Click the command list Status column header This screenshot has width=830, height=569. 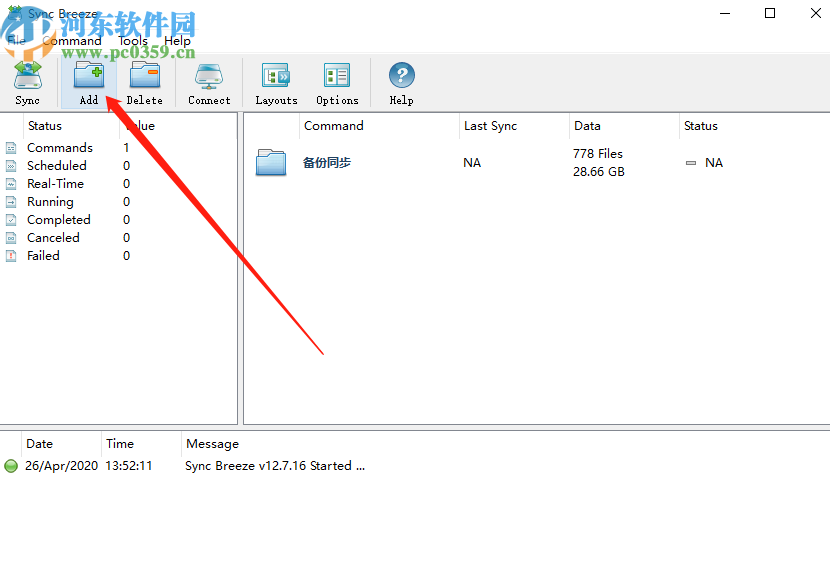[701, 126]
